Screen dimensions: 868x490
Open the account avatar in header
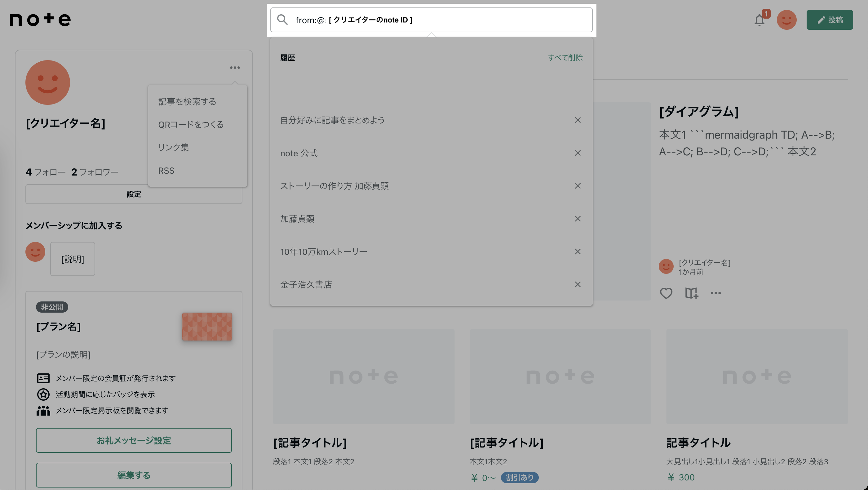coord(786,20)
